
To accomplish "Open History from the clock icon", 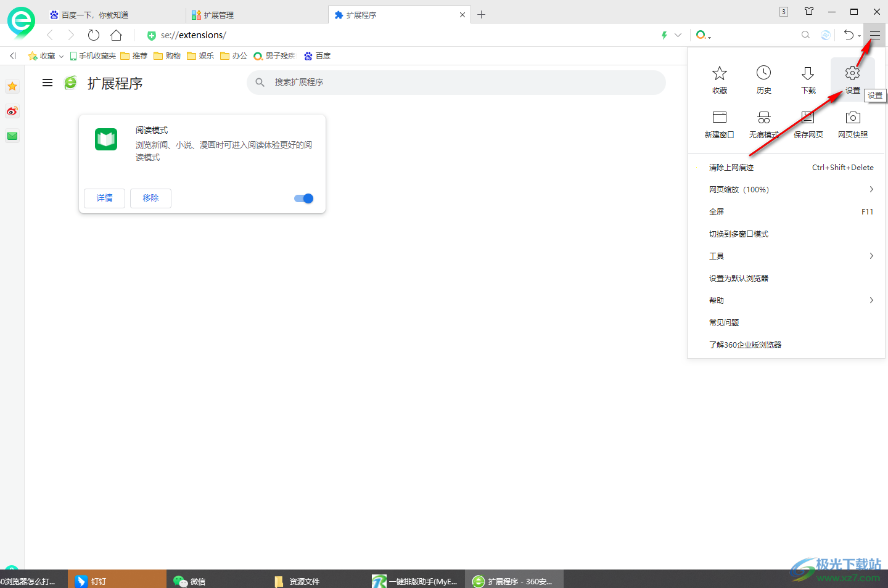I will (x=763, y=79).
